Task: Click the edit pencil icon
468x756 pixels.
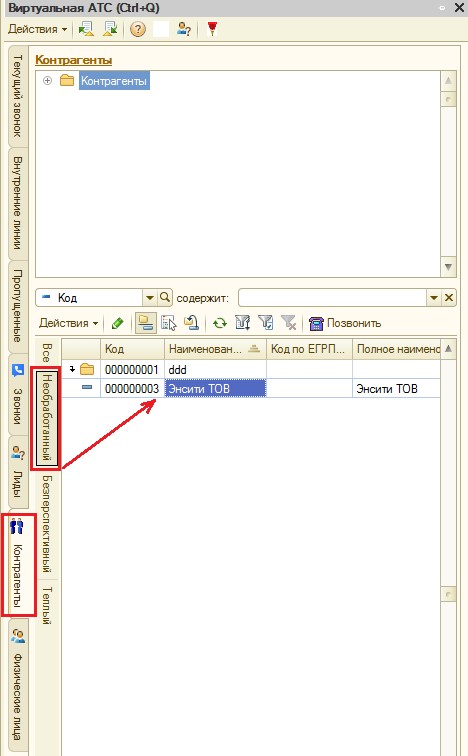Action: pos(117,323)
